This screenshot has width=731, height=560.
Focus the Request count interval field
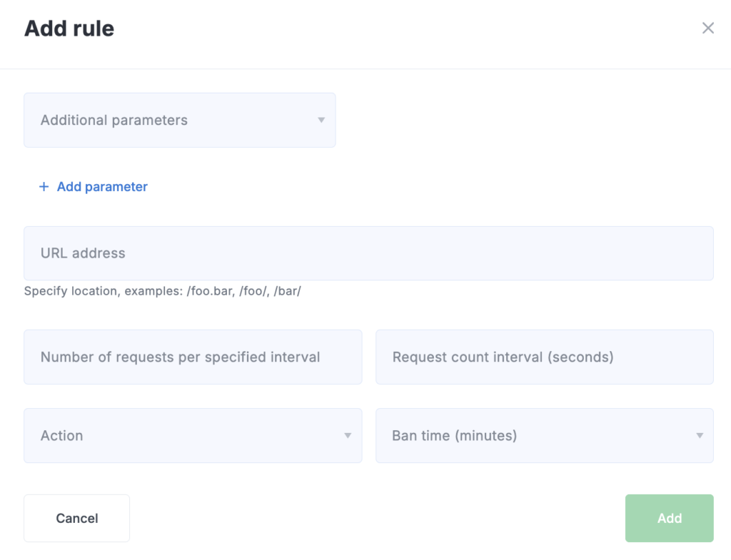pyautogui.click(x=544, y=357)
